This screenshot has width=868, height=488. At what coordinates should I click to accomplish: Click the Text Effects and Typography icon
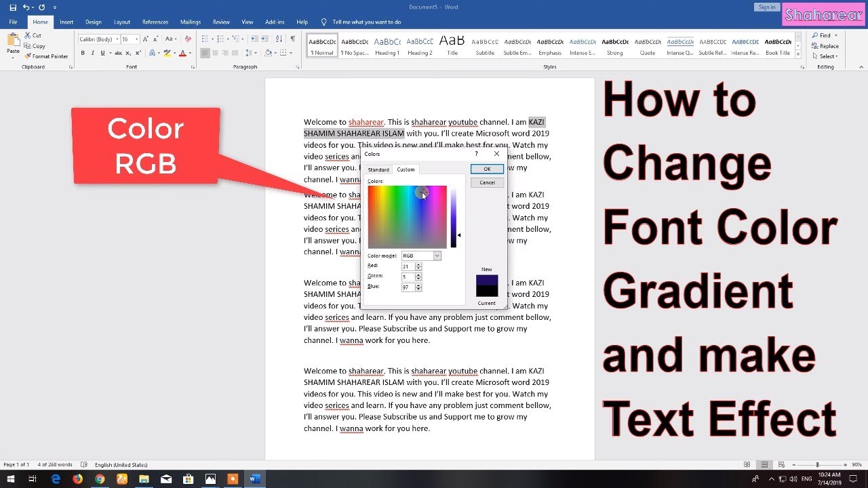[x=152, y=53]
